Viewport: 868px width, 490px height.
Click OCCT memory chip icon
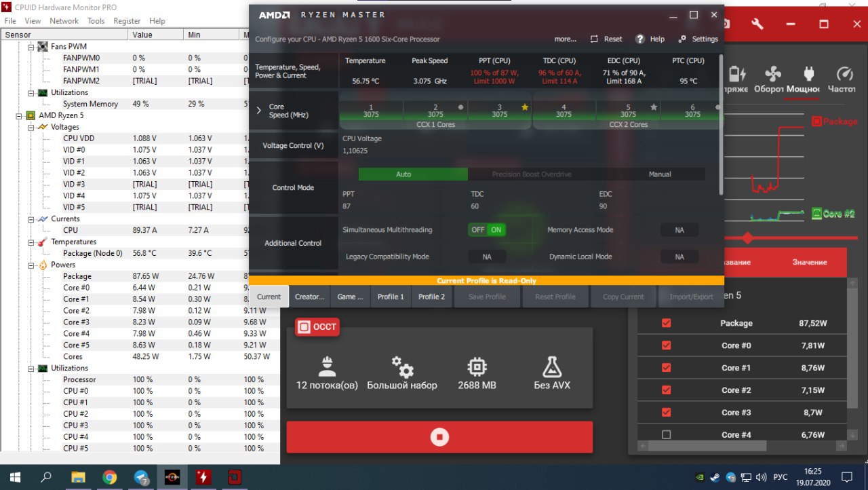pos(477,366)
